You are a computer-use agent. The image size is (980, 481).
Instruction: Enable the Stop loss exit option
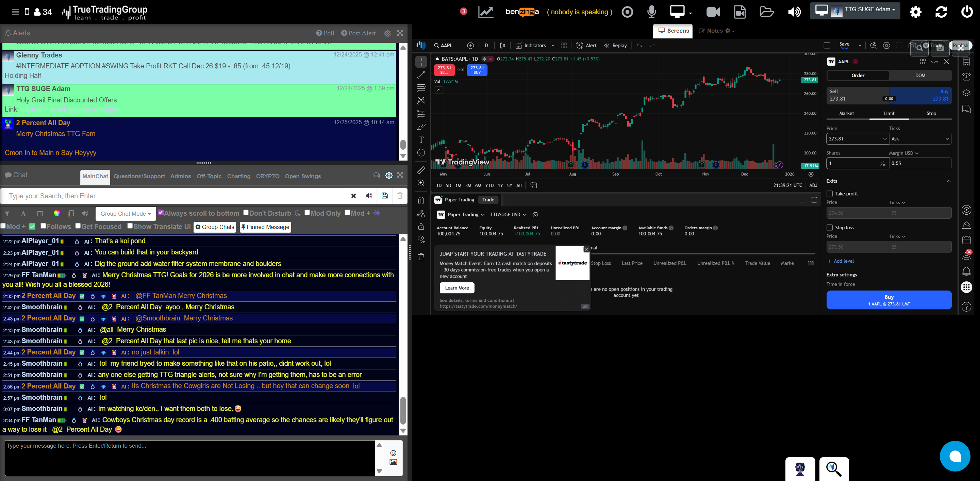(830, 227)
